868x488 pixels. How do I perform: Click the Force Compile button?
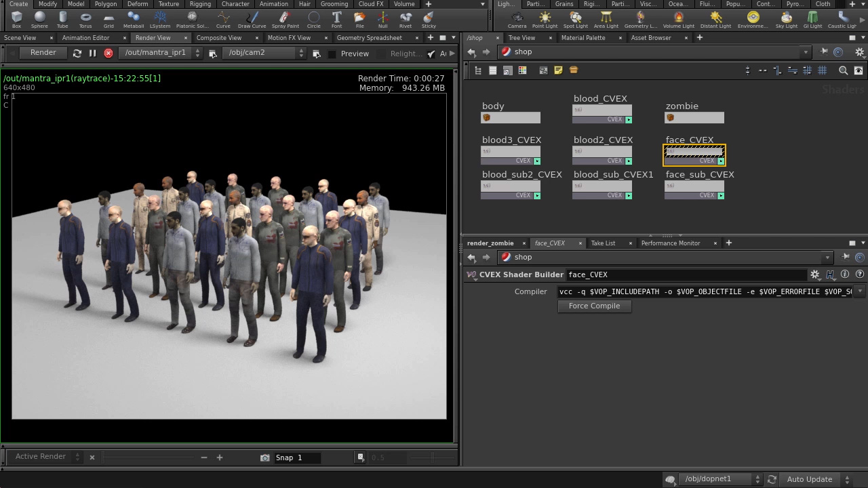(595, 306)
